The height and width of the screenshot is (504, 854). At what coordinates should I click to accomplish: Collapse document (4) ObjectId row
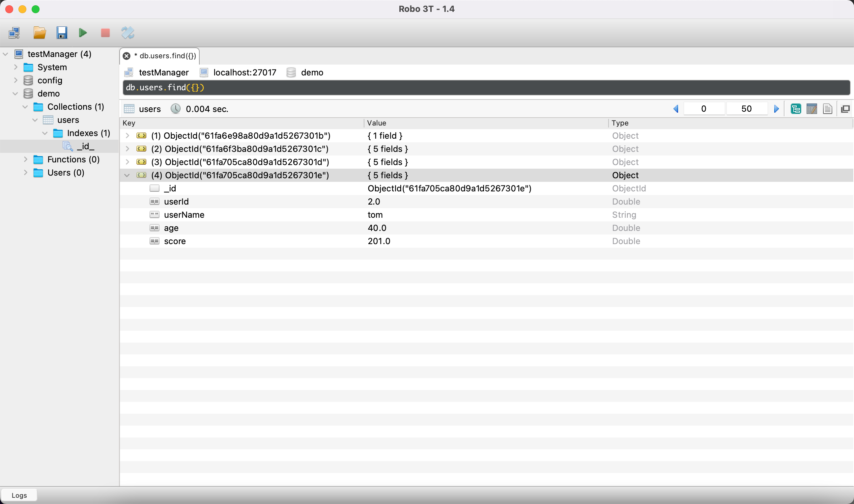127,176
